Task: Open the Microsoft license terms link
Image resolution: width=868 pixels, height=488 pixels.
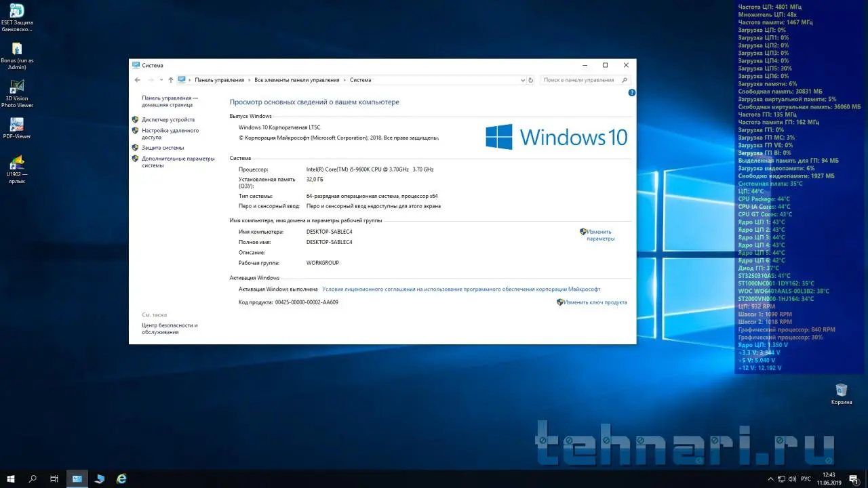Action: tap(461, 289)
